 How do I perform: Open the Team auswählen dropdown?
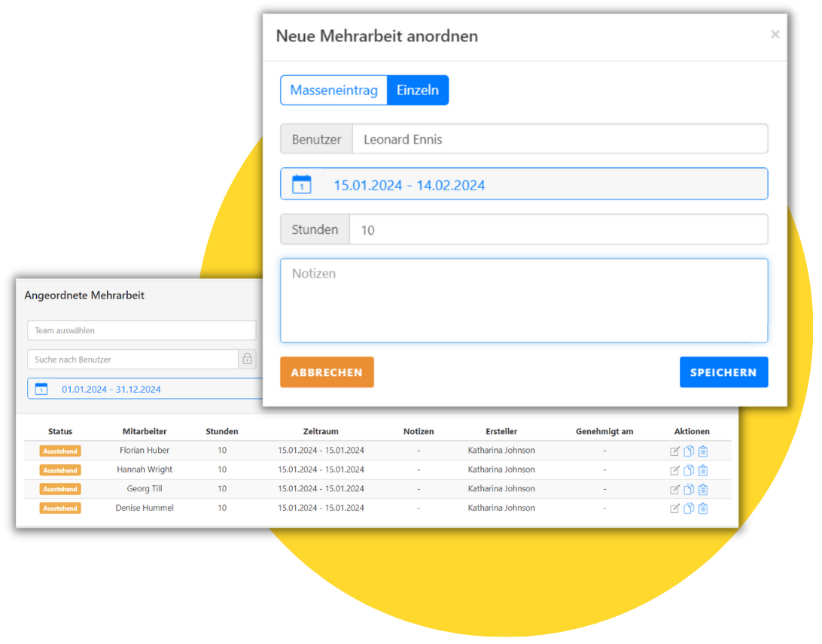click(142, 330)
